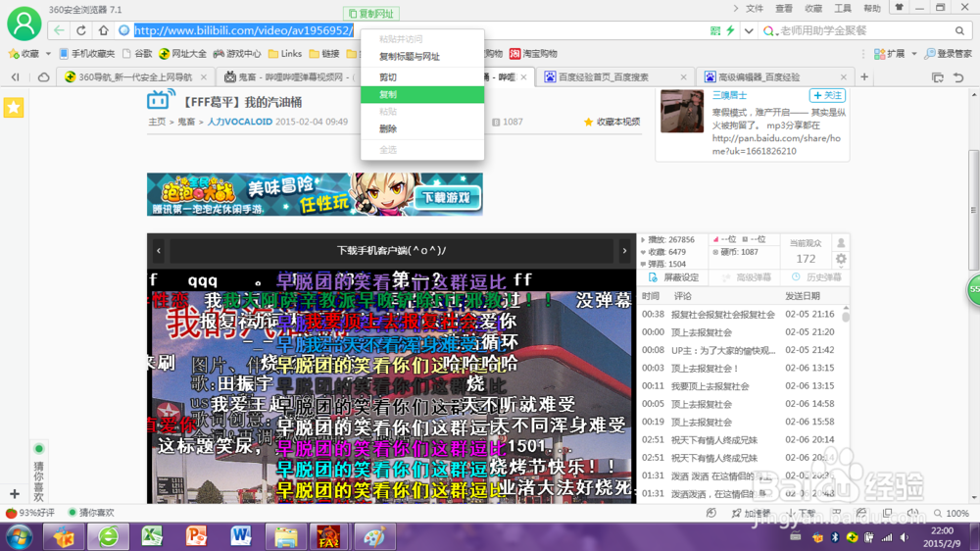The height and width of the screenshot is (551, 980).
Task: Click the danmaku list scrollbar thumb
Action: point(846,315)
